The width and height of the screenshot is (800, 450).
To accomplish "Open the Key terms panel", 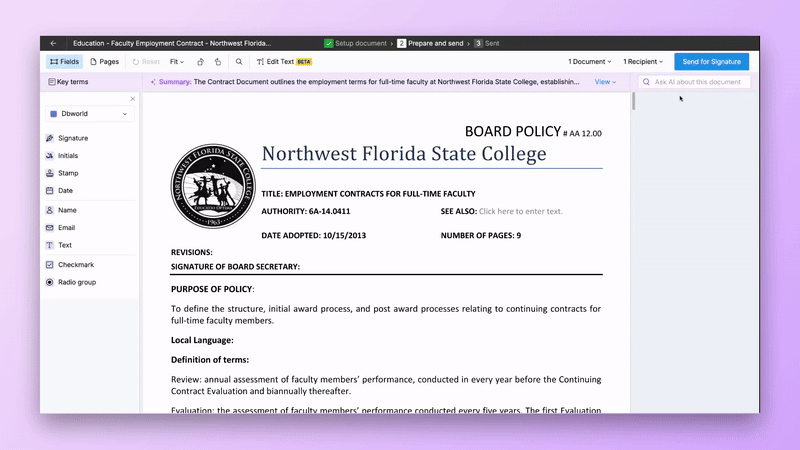I will pos(68,82).
